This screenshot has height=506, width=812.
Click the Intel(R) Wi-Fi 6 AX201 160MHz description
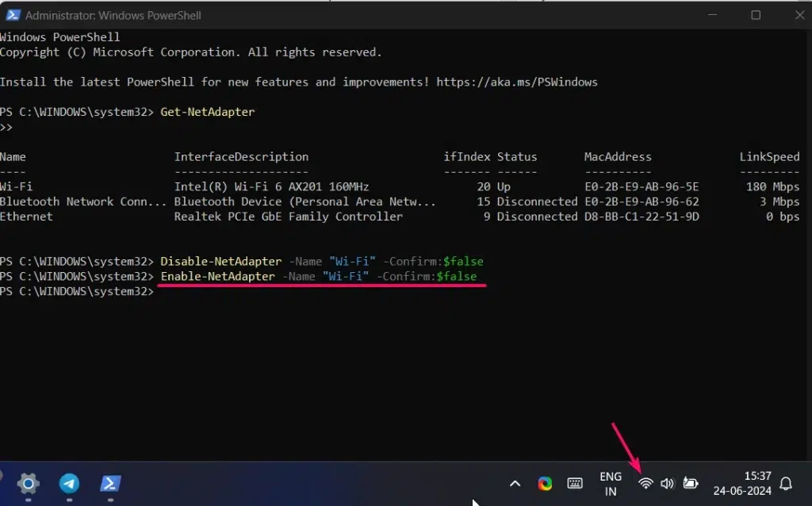271,186
